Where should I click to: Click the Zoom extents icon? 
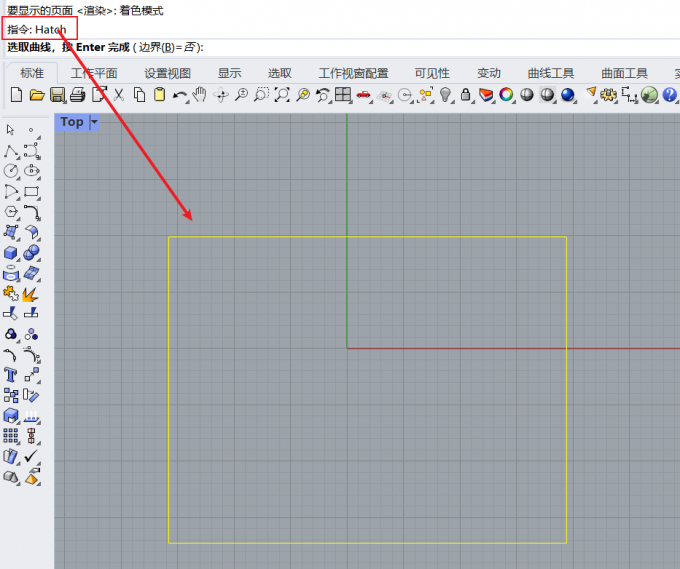282,95
